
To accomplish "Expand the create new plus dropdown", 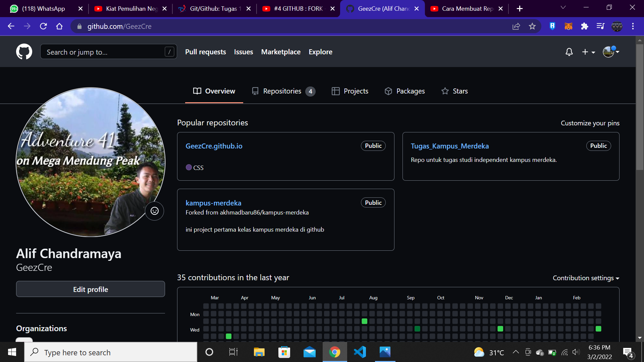I will coord(588,52).
